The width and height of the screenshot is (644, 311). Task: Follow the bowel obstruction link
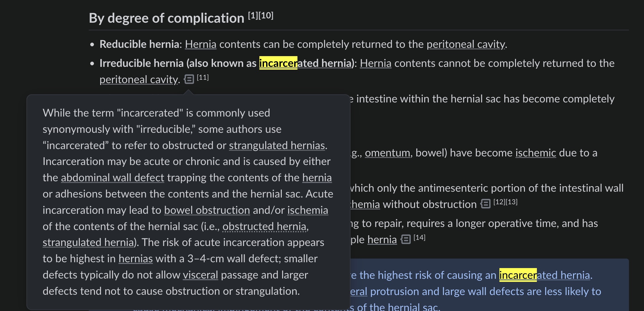click(x=207, y=210)
